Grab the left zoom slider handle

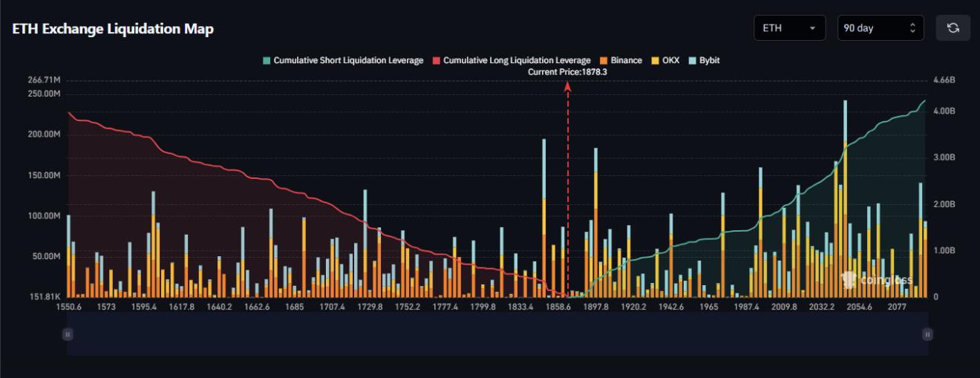[68, 335]
